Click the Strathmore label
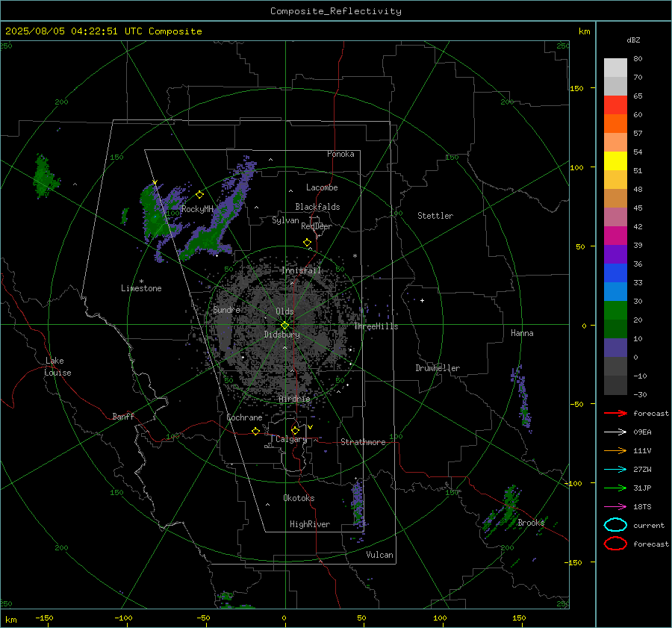 364,442
